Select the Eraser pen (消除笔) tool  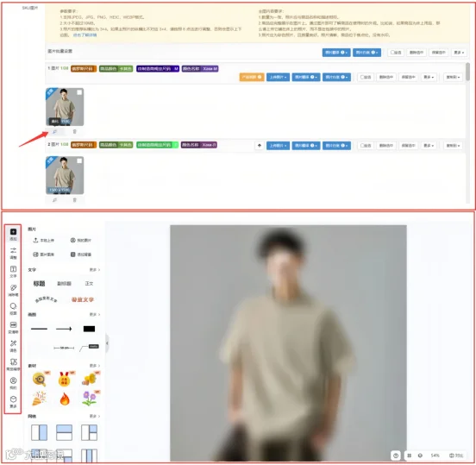[13, 291]
